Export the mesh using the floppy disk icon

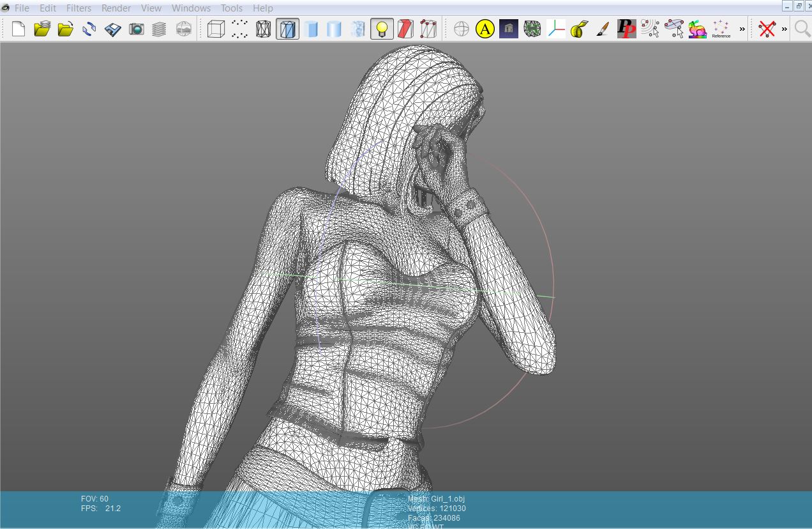pos(113,29)
